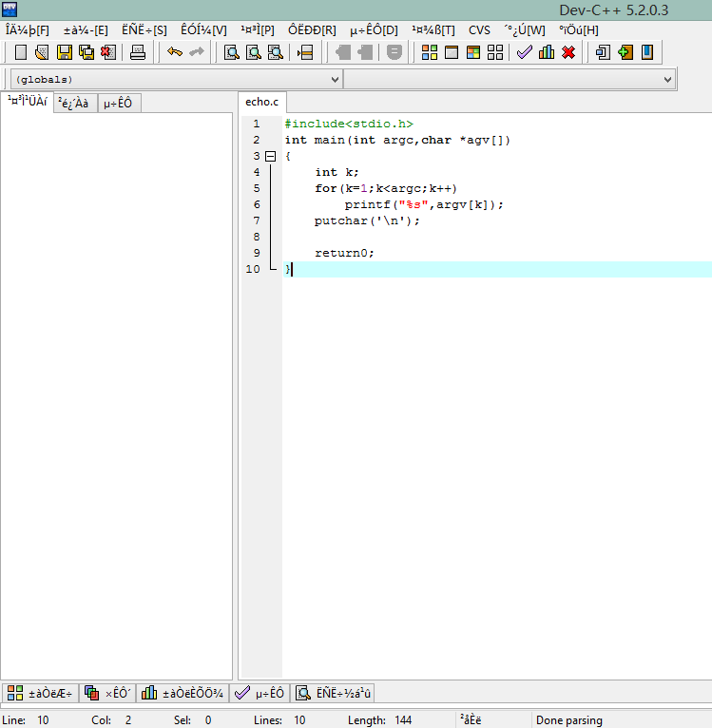Open the Run [R] menu
Image resolution: width=712 pixels, height=728 pixels.
(x=312, y=30)
